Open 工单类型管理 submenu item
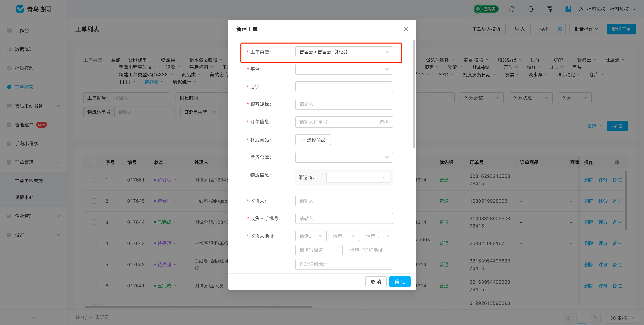The width and height of the screenshot is (644, 325). [x=29, y=181]
